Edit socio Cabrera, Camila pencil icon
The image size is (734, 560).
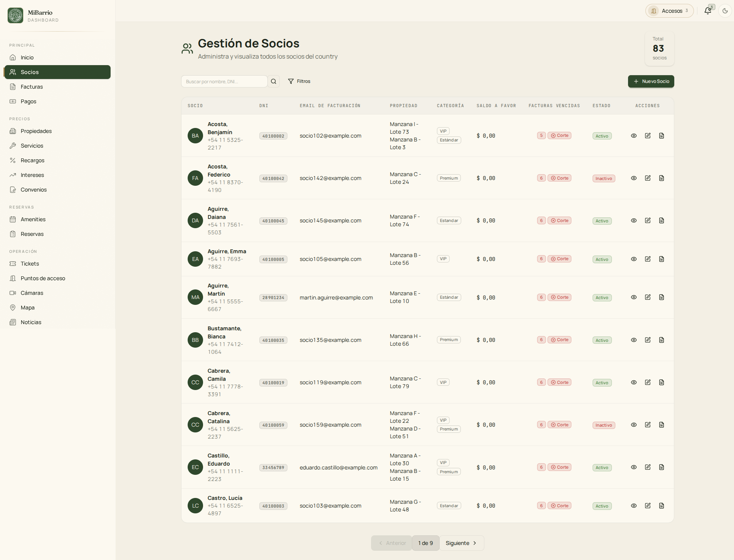coord(648,382)
